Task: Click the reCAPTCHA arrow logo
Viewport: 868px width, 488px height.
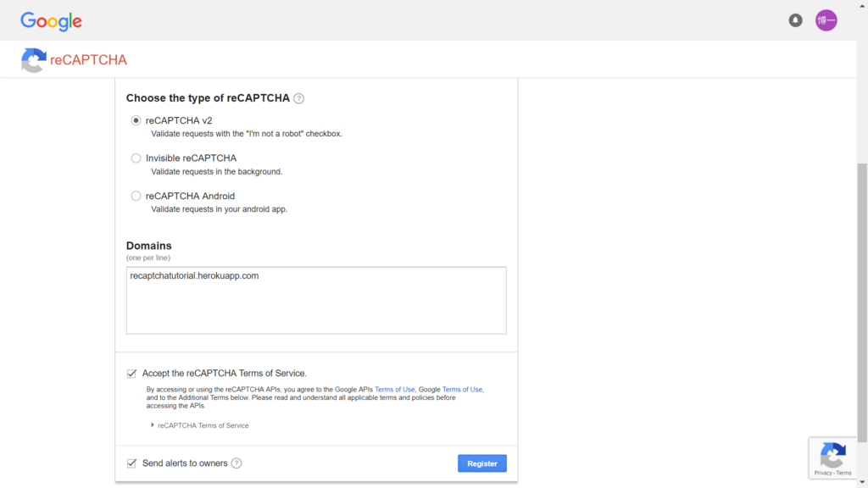Action: (33, 60)
